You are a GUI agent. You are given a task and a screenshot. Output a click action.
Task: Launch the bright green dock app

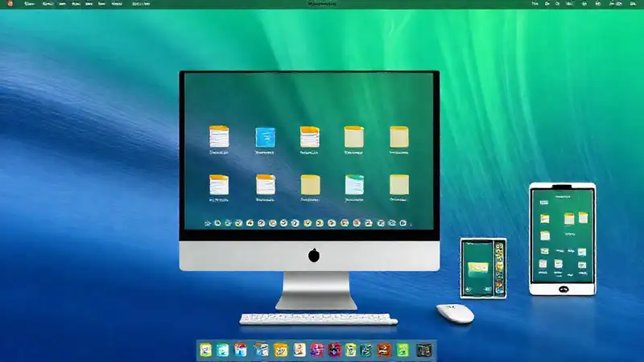403,350
